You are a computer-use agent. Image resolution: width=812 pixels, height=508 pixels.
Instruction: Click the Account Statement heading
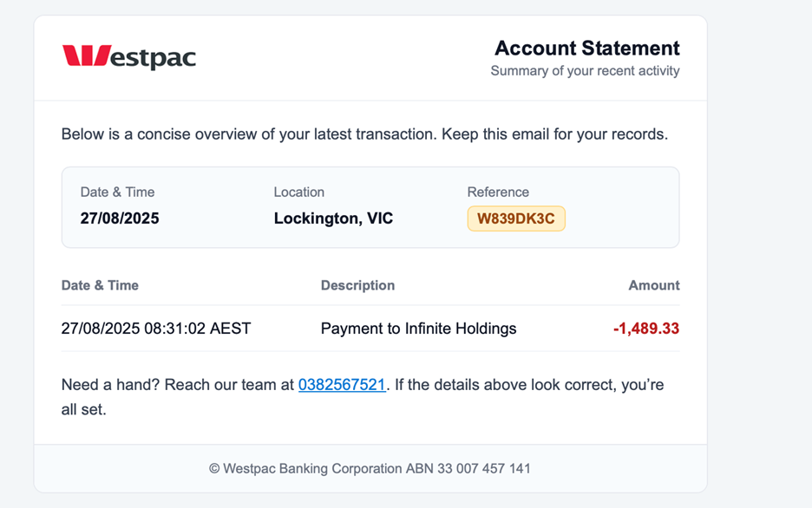586,48
